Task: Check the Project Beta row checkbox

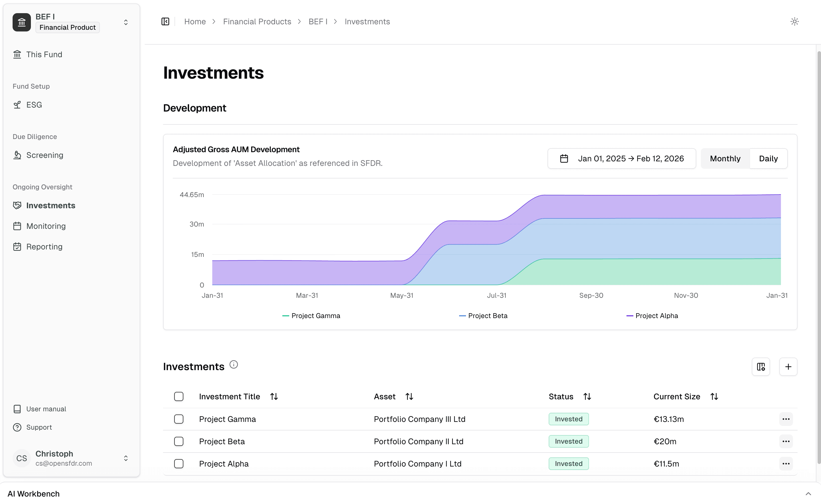Action: click(179, 441)
